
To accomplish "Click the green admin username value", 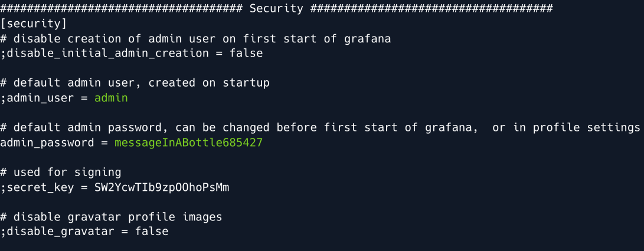I will click(x=111, y=98).
